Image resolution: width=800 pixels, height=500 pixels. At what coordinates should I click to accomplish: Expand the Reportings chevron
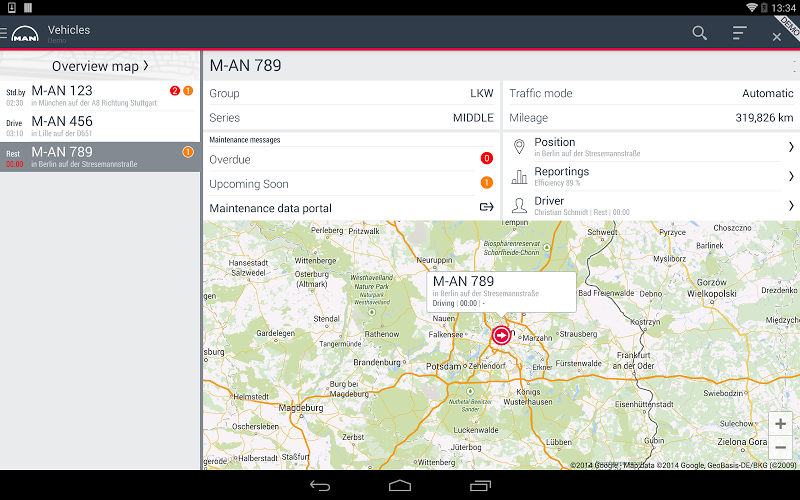tap(791, 176)
